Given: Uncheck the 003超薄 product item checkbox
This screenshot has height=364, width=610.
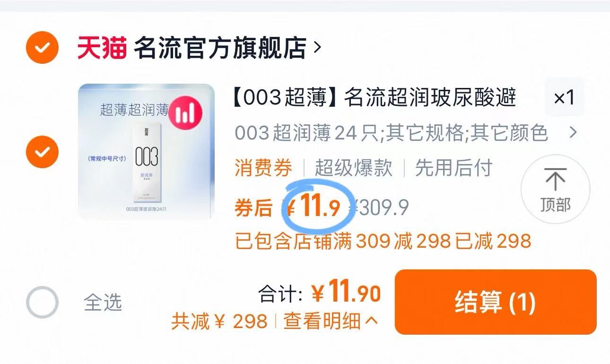Looking at the screenshot, I should [42, 152].
